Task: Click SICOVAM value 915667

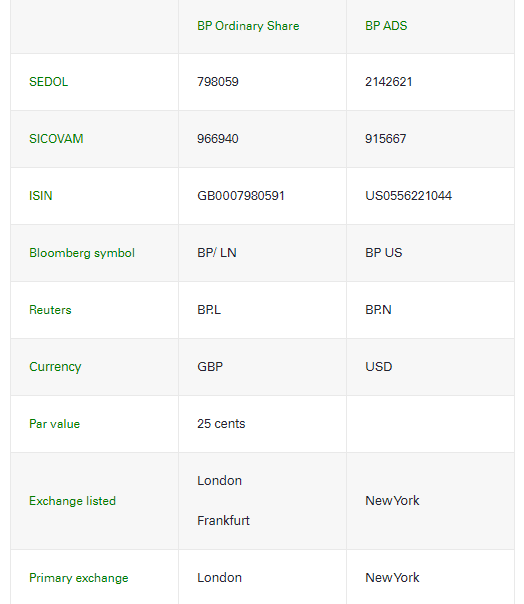Action: 386,139
